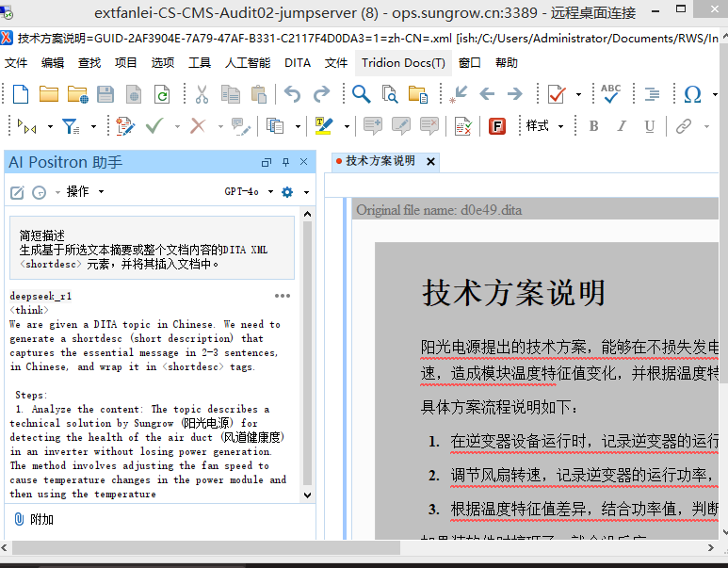
Task: Open the 操作 actions dropdown
Action: pyautogui.click(x=85, y=191)
